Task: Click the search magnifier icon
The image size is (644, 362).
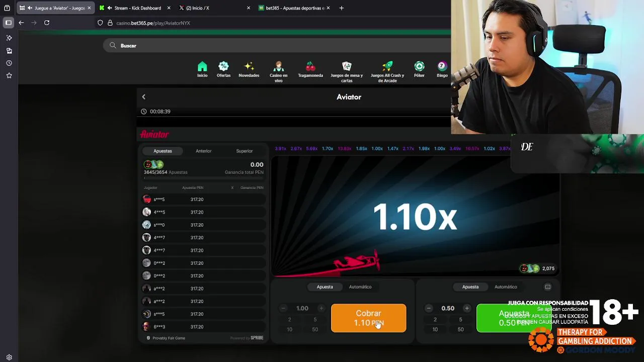Action: [x=113, y=45]
